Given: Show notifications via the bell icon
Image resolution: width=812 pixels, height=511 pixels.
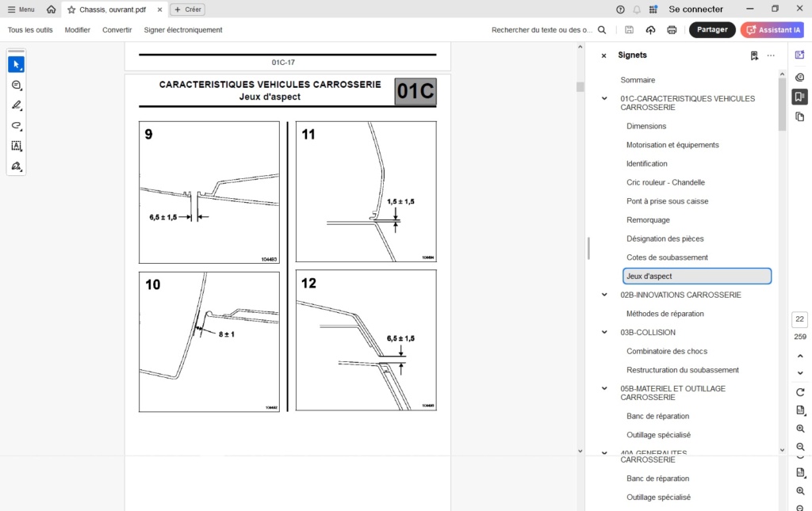Looking at the screenshot, I should coord(637,10).
